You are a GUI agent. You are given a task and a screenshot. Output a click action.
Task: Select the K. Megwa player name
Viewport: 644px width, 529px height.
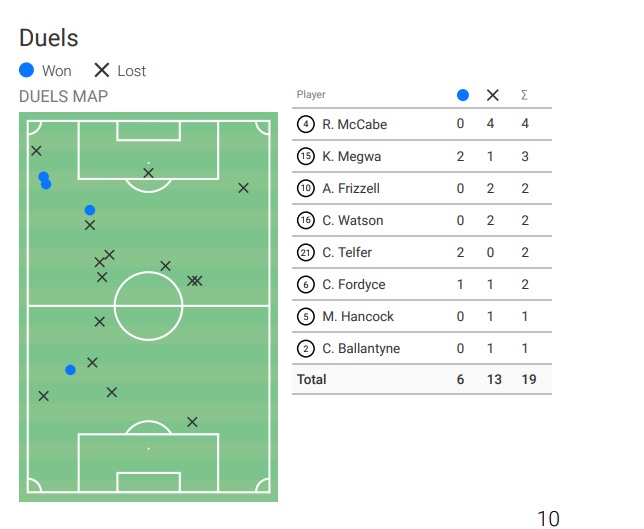[x=351, y=157]
